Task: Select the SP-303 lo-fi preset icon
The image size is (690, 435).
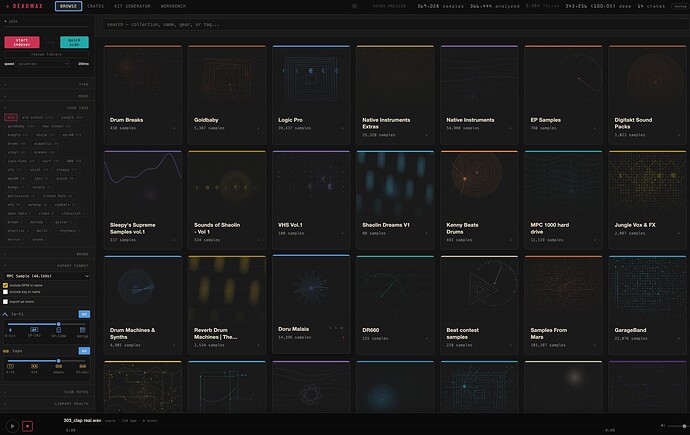Action: coord(34,329)
